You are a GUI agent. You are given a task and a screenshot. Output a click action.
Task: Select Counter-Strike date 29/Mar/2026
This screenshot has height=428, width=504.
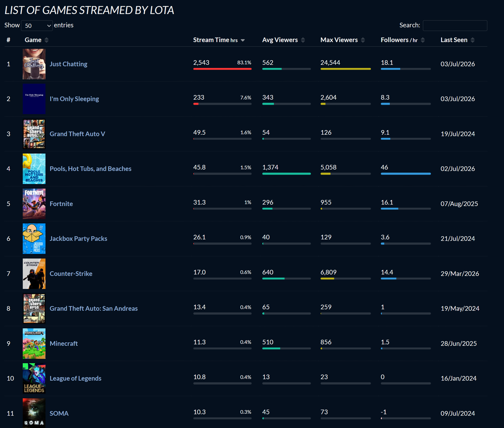pos(460,273)
